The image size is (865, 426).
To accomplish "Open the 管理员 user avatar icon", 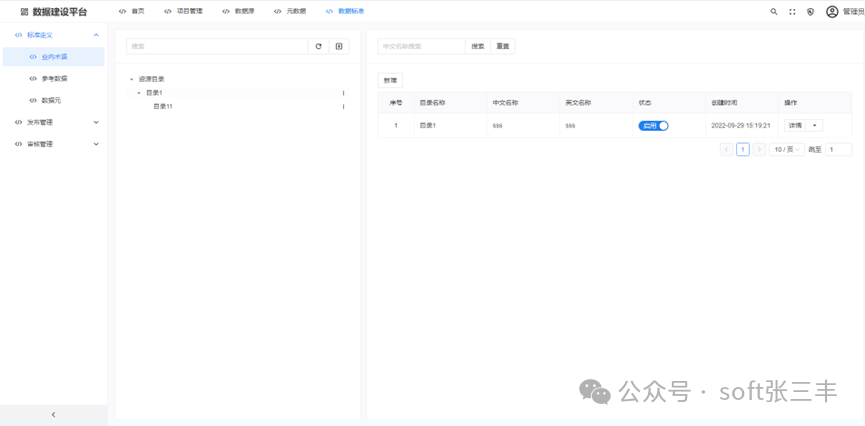I will coord(832,12).
